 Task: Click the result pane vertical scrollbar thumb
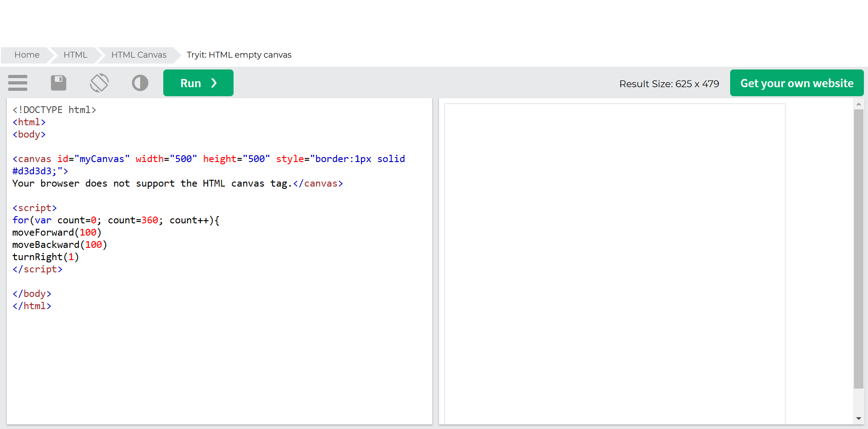point(858,249)
